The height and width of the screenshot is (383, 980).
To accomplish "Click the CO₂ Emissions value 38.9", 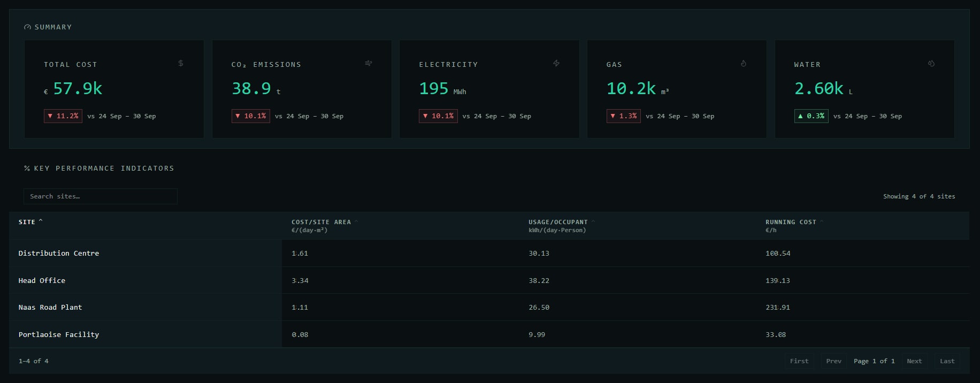I will pyautogui.click(x=251, y=88).
